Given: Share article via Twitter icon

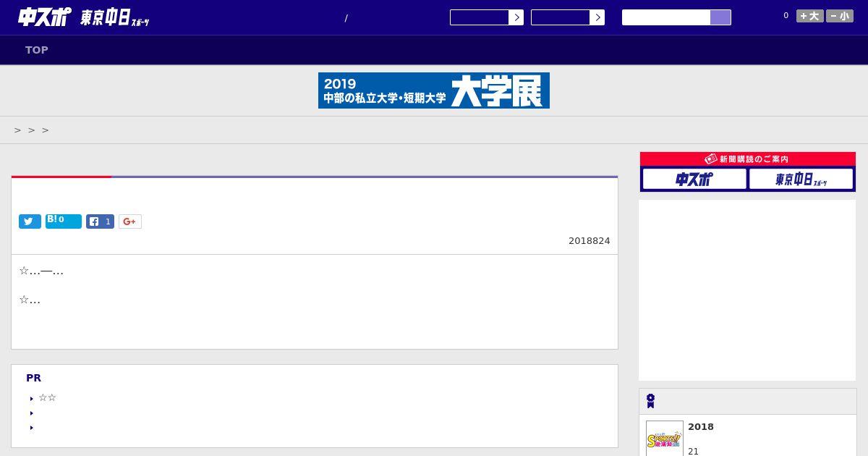Looking at the screenshot, I should pos(30,221).
